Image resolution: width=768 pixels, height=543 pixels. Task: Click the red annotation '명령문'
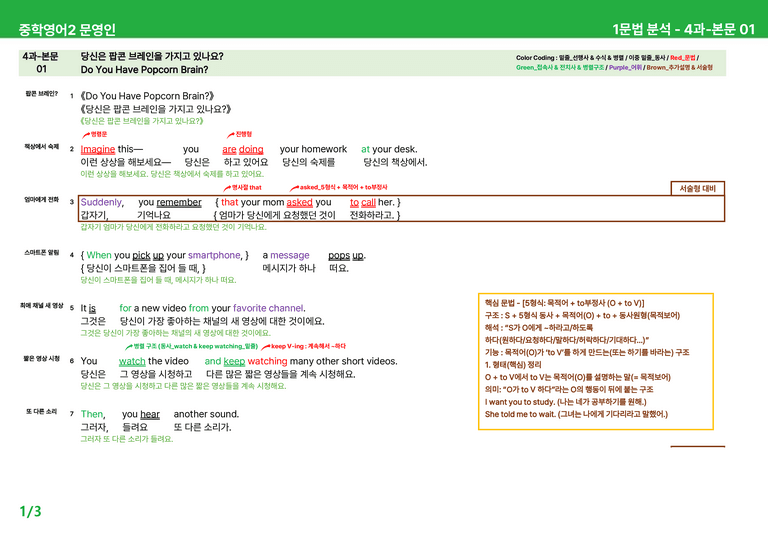tap(98, 134)
